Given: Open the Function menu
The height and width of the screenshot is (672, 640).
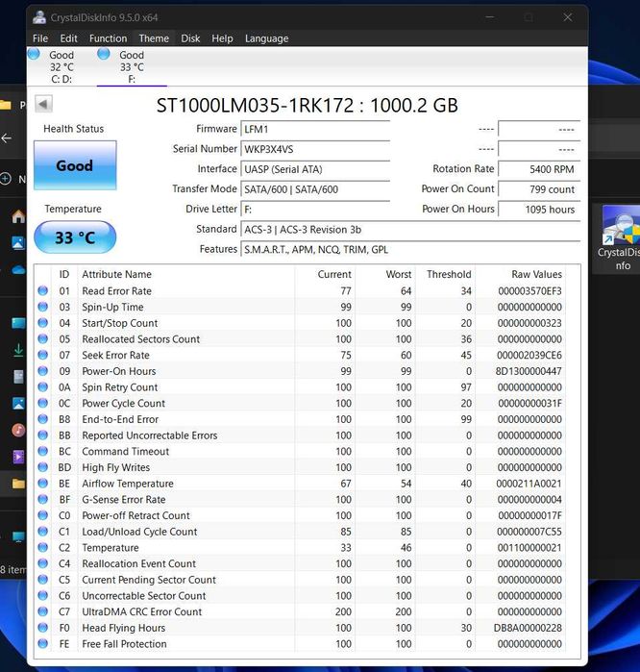Looking at the screenshot, I should click(x=108, y=38).
